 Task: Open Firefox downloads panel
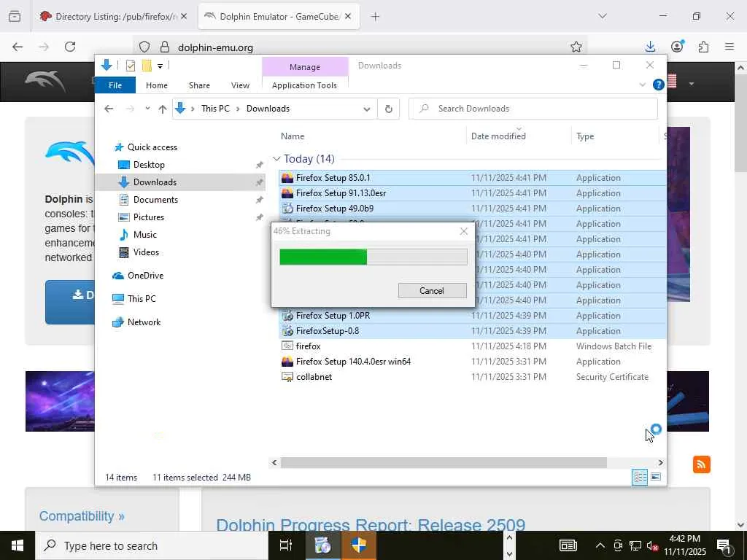tap(650, 47)
